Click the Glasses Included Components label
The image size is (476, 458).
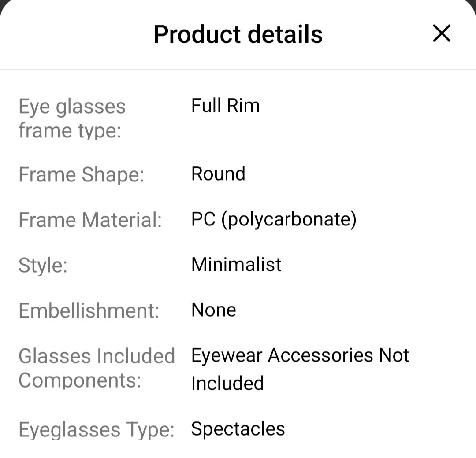97,367
